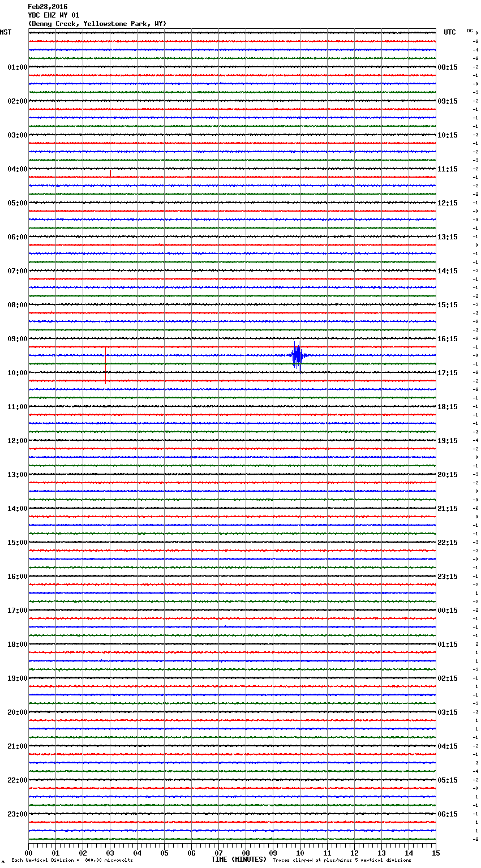Click the 04:15 UTC time label
This screenshot has height=868, width=481.
pyautogui.click(x=448, y=746)
